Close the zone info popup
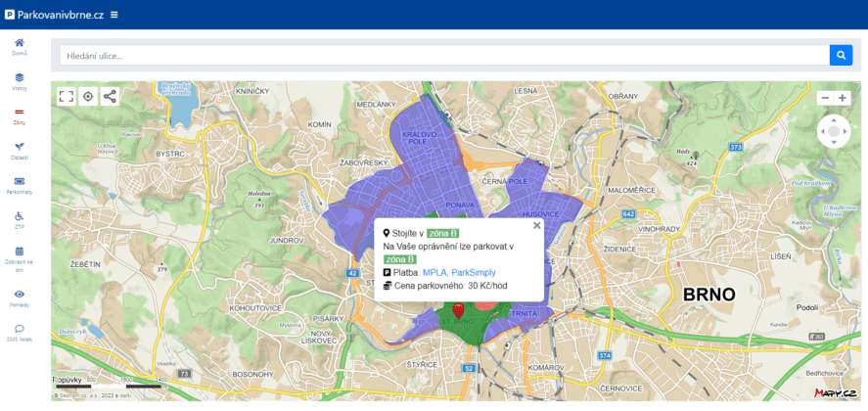The width and height of the screenshot is (868, 411). pyautogui.click(x=536, y=225)
